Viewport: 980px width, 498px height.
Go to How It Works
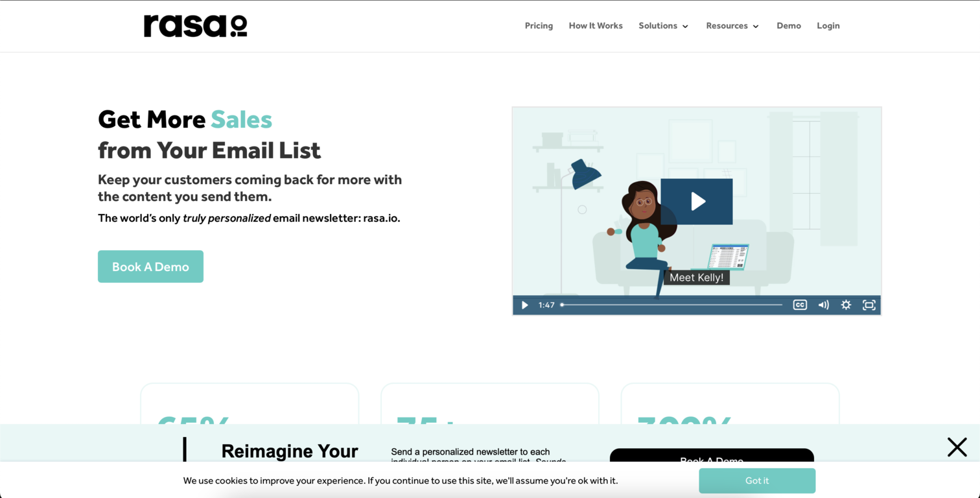[x=596, y=26]
